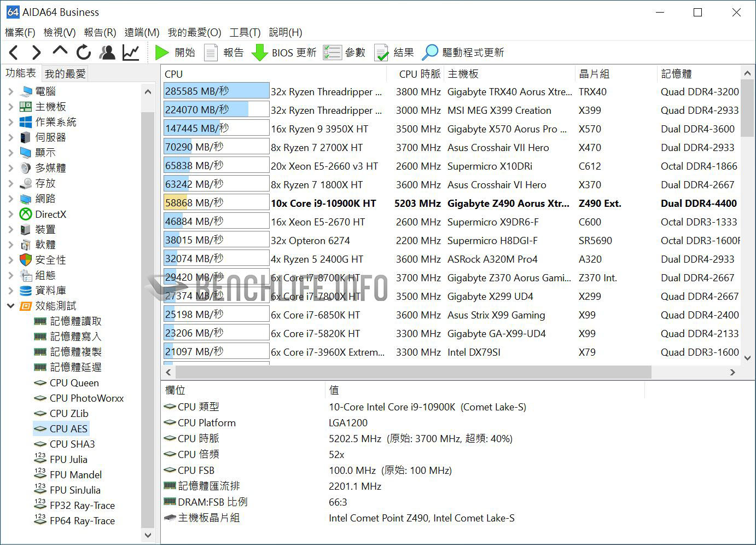The width and height of the screenshot is (756, 545).
Task: Expand the DirectX tree node
Action: [11, 214]
